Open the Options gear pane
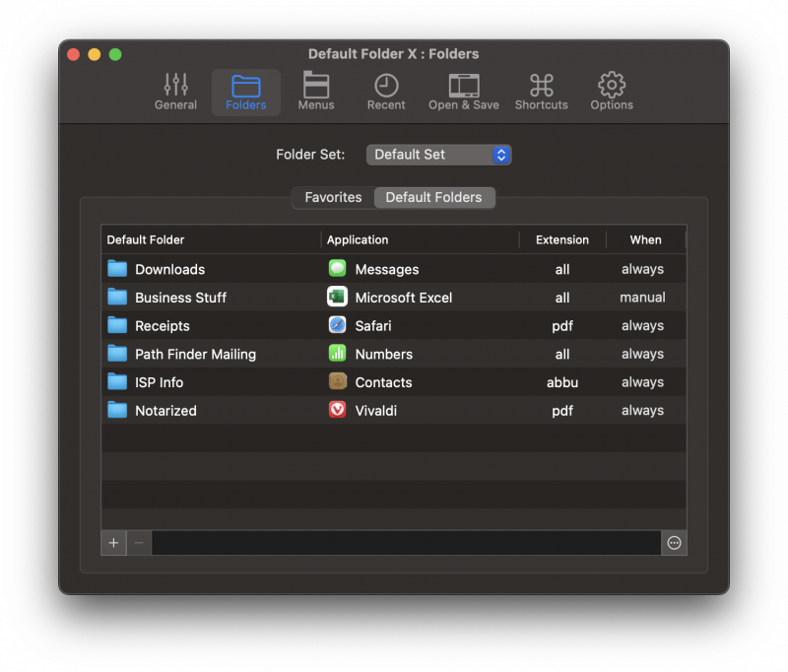 pyautogui.click(x=612, y=92)
